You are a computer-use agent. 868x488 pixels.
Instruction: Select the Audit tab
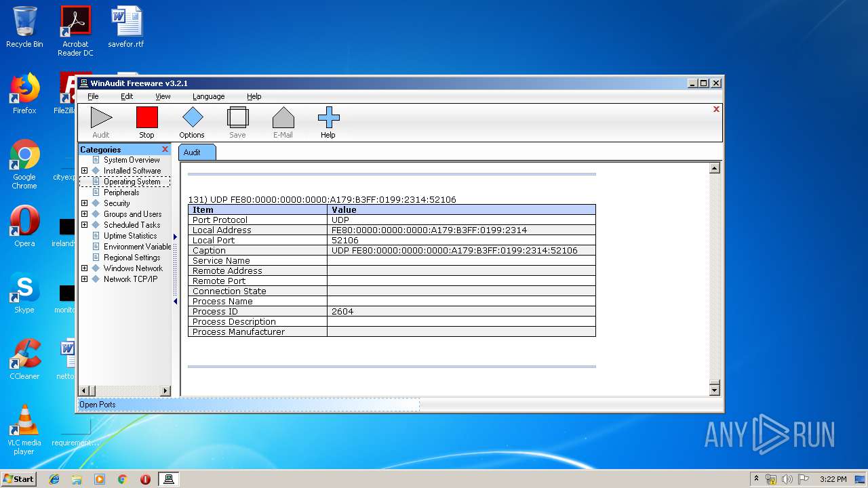pos(197,152)
